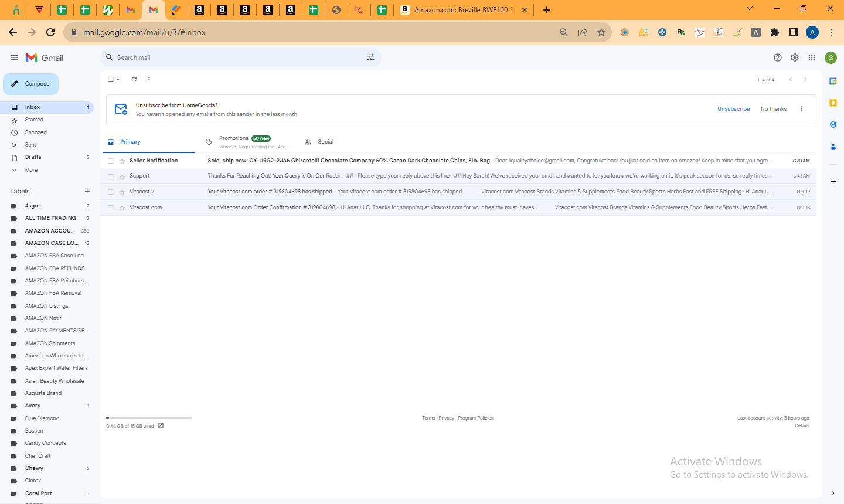Open the toolbar More options menu
The height and width of the screenshot is (504, 844).
tap(149, 79)
